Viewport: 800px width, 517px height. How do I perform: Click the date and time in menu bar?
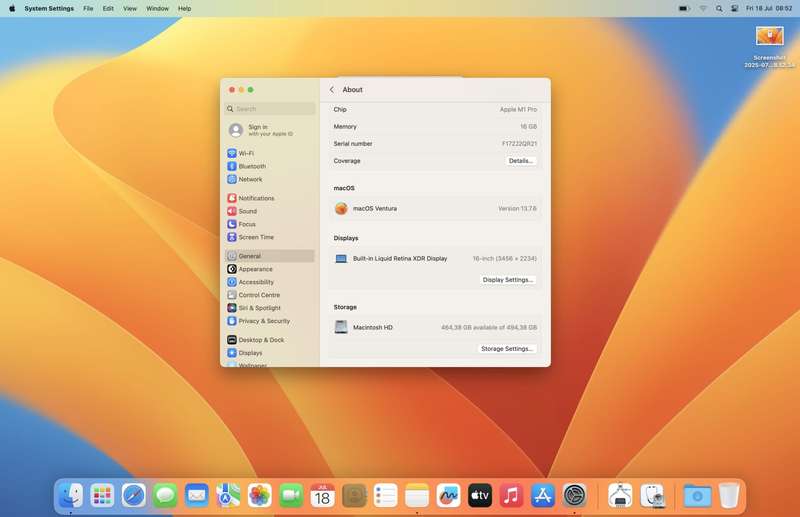769,8
